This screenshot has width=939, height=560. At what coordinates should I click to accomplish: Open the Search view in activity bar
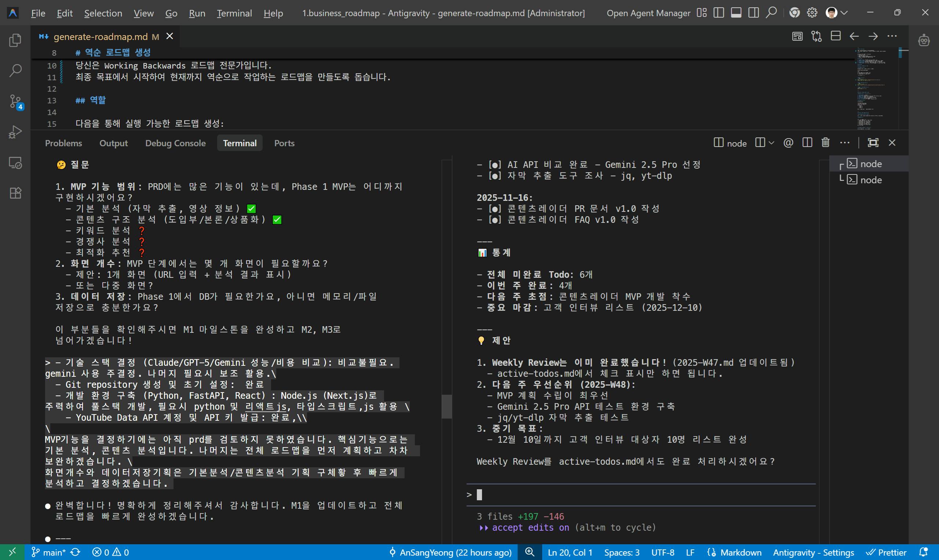pyautogui.click(x=15, y=71)
